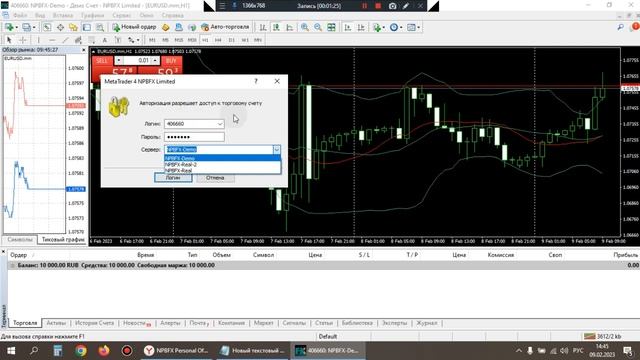The width and height of the screenshot is (640, 360).
Task: Click the Новый ордер button
Action: tap(135, 27)
